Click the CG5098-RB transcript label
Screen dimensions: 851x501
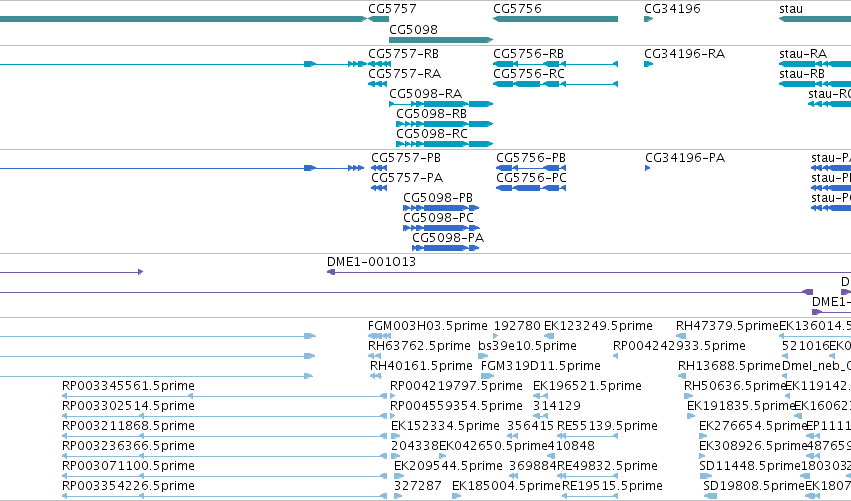coord(431,114)
